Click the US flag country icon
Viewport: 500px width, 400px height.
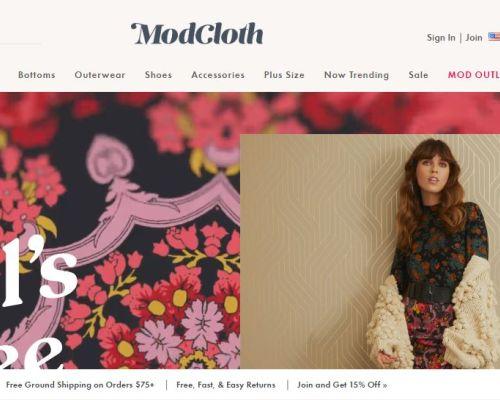pos(494,37)
